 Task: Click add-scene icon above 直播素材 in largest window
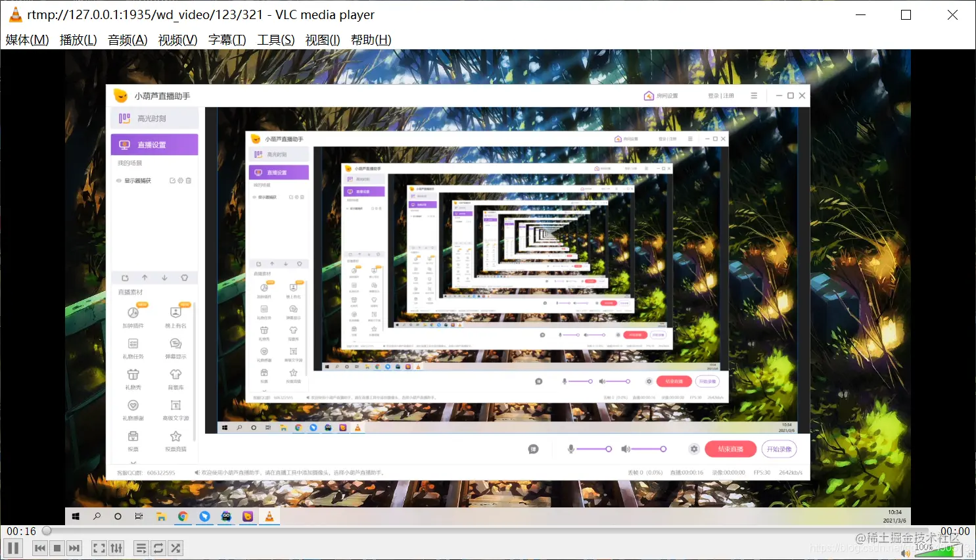pyautogui.click(x=125, y=278)
